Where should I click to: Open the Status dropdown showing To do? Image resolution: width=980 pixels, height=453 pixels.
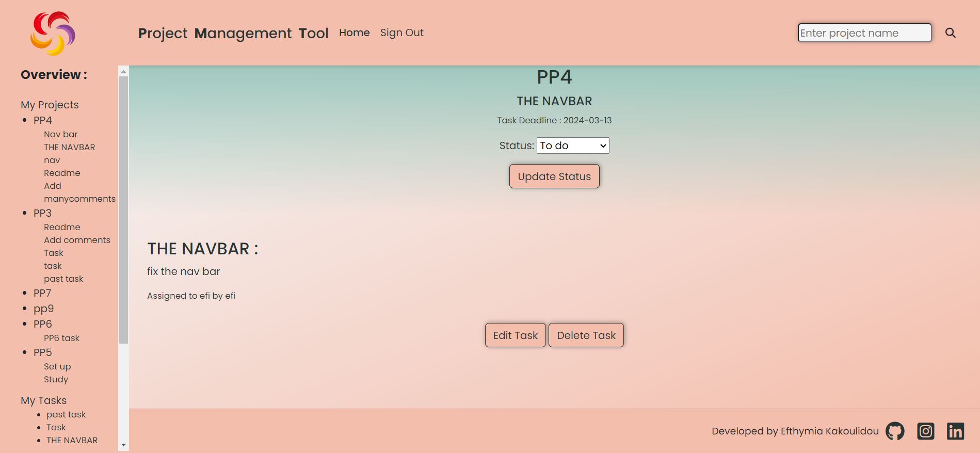(x=573, y=145)
